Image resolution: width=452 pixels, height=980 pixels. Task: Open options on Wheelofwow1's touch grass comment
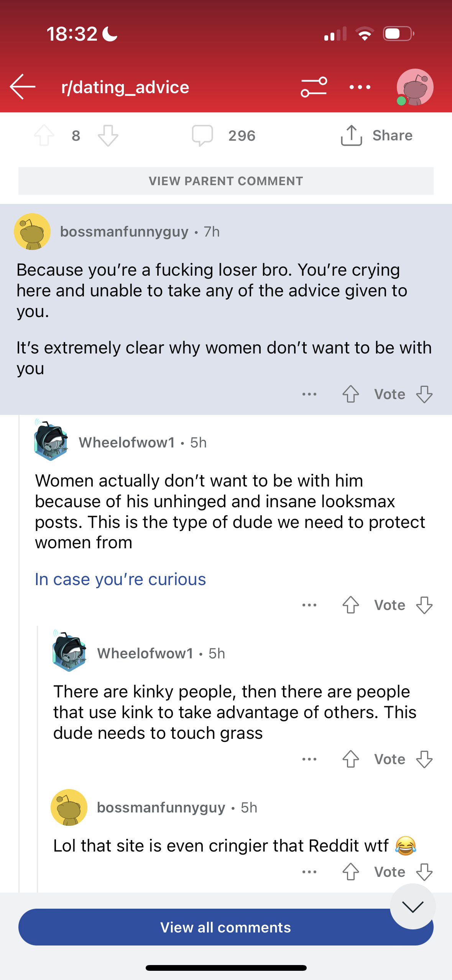[x=309, y=759]
